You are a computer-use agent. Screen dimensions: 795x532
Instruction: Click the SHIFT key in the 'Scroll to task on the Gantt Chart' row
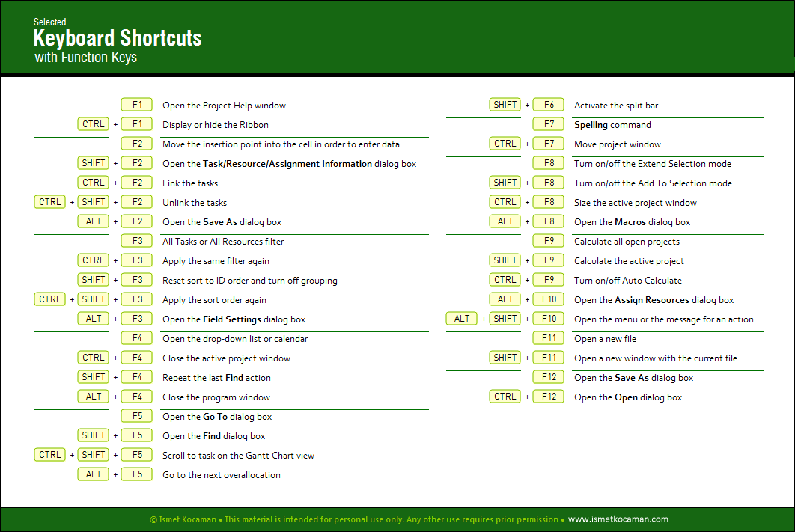[x=94, y=455]
